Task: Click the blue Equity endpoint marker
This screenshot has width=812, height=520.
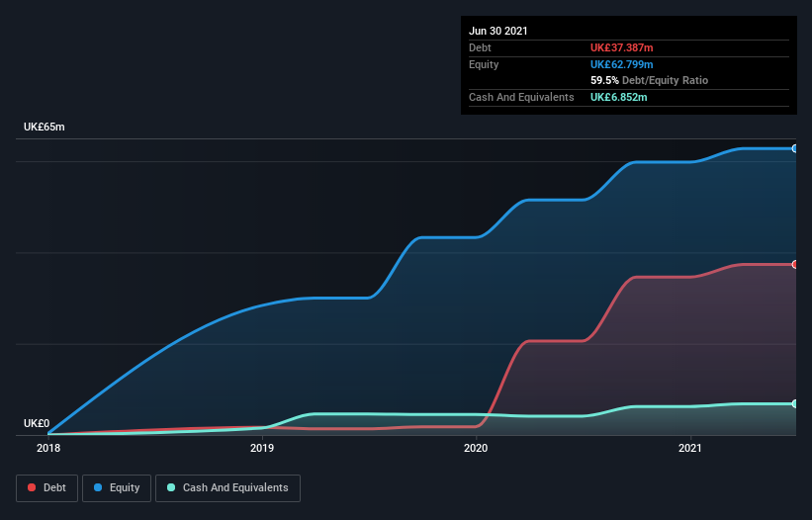Action: point(794,148)
